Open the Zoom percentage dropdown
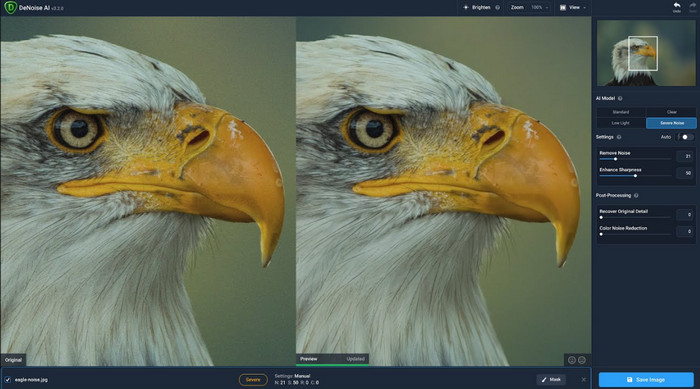 coord(539,8)
